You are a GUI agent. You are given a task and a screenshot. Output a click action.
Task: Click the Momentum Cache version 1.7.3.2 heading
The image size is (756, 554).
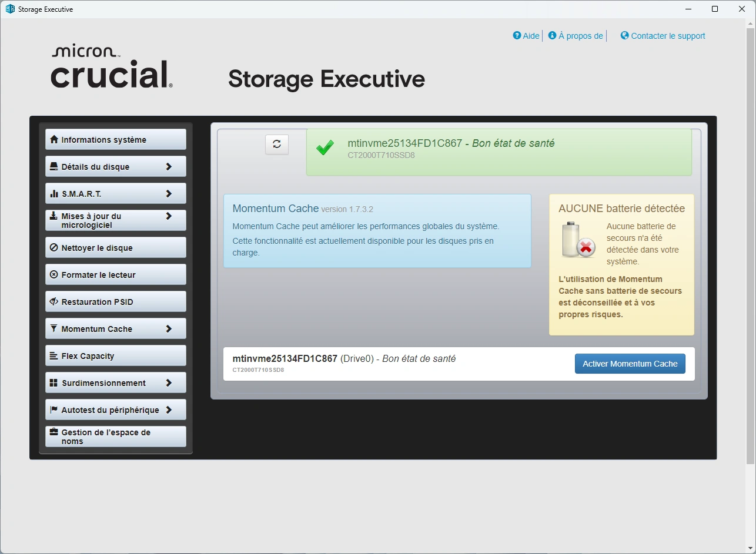(303, 209)
